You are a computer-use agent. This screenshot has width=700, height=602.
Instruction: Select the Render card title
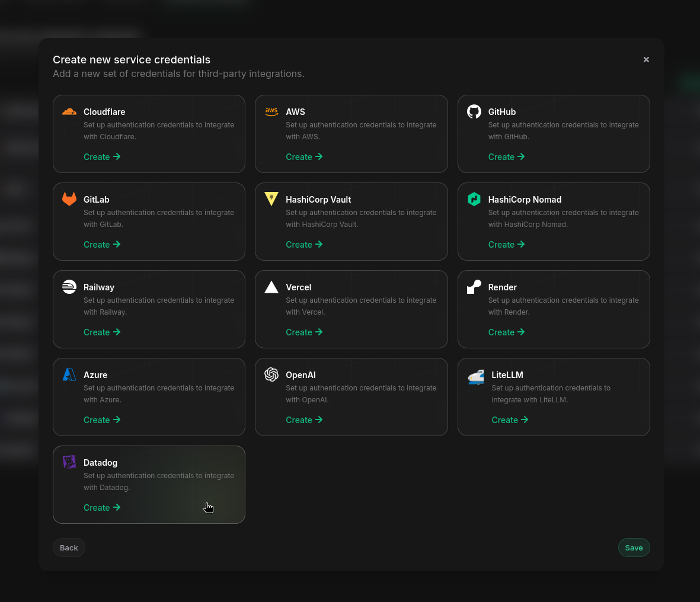pos(502,287)
